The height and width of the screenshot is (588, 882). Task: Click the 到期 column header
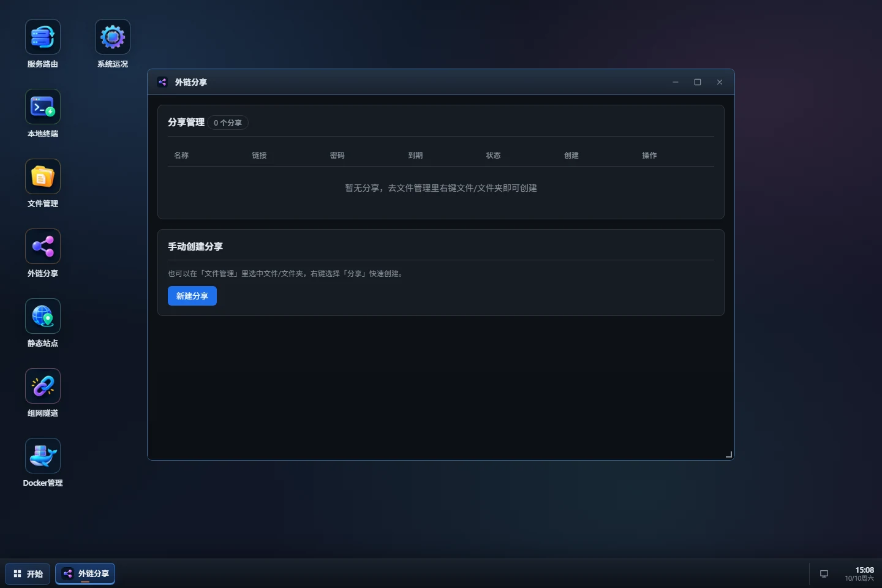415,156
